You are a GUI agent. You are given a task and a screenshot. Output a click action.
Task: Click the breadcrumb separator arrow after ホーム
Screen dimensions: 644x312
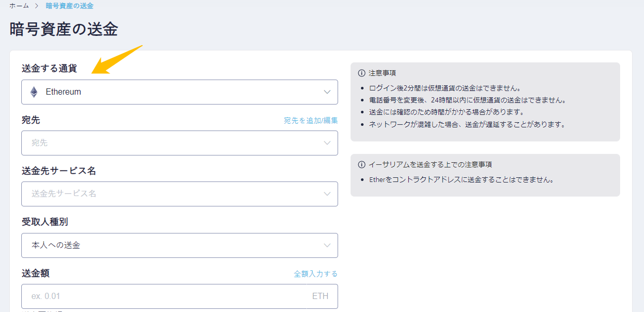(x=37, y=6)
